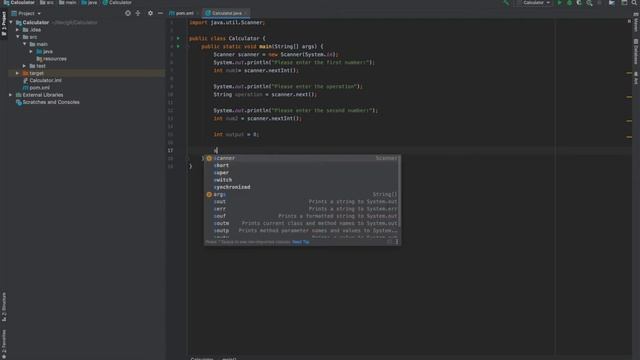Open the Ant tool window stripe
This screenshot has width=640, height=360.
tap(636, 78)
